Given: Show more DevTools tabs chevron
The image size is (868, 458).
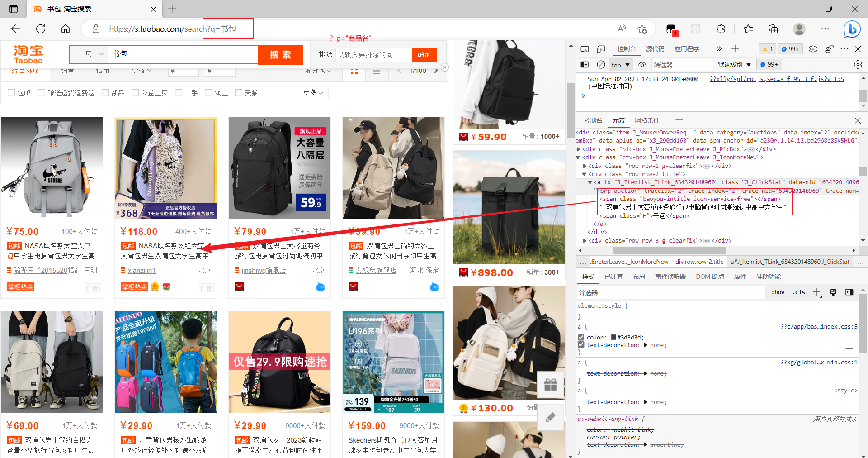Looking at the screenshot, I should point(719,48).
